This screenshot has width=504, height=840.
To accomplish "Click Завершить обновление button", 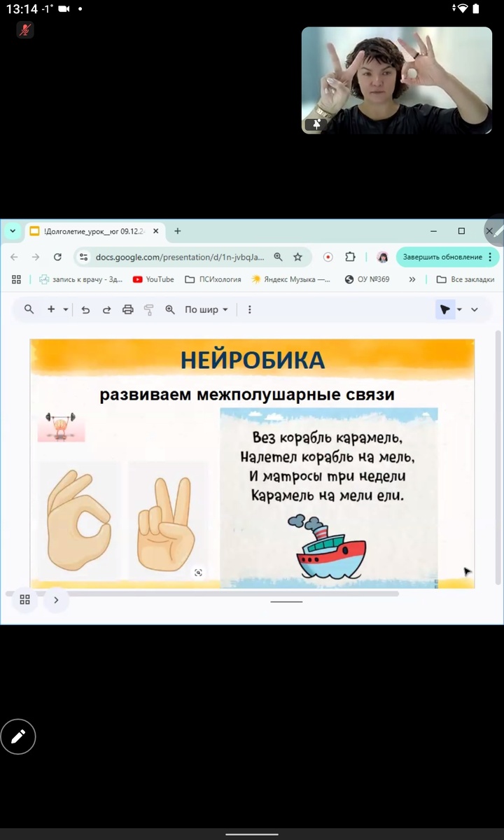I will tap(442, 257).
